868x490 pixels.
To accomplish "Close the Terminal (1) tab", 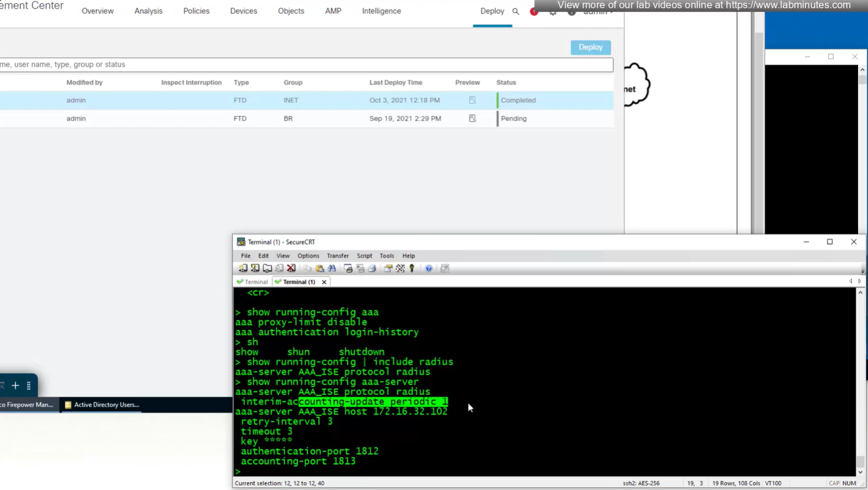I will [324, 282].
